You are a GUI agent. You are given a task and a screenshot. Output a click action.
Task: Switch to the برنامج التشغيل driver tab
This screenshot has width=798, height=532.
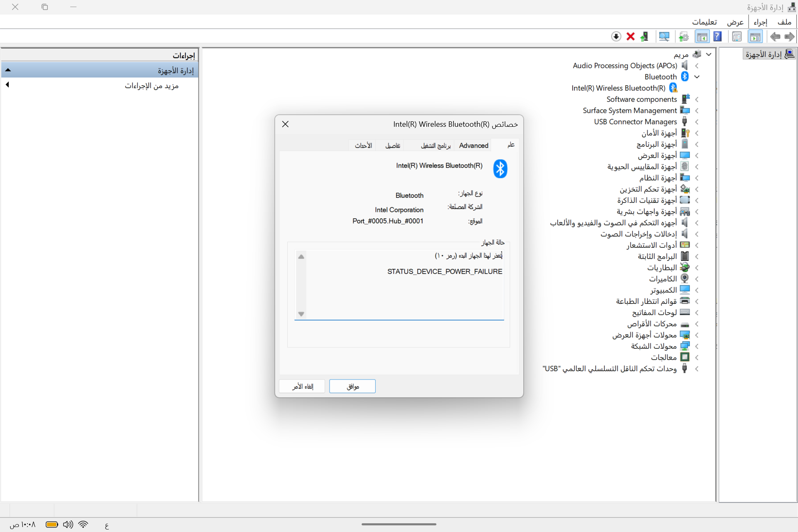436,145
